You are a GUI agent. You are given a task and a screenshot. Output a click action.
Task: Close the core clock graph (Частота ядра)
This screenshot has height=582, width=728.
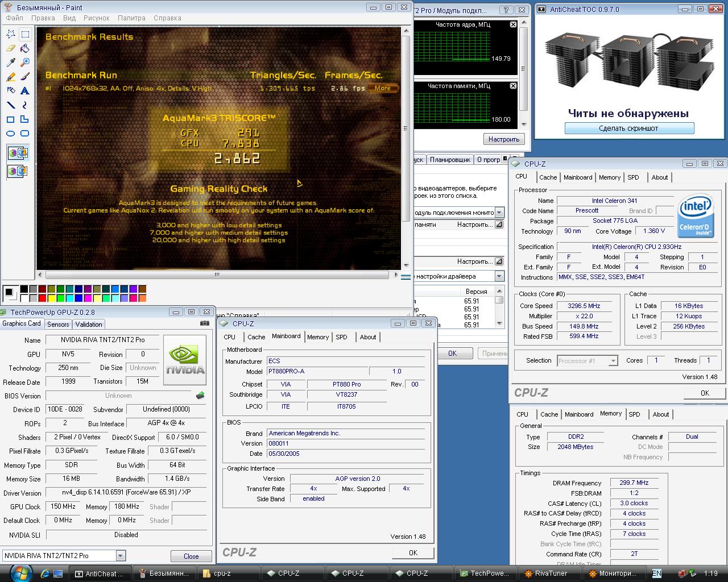point(513,24)
